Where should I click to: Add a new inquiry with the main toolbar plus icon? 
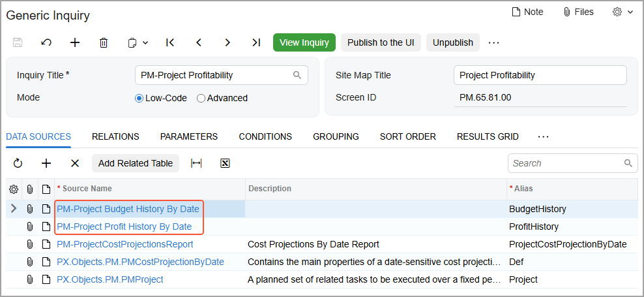click(x=75, y=42)
